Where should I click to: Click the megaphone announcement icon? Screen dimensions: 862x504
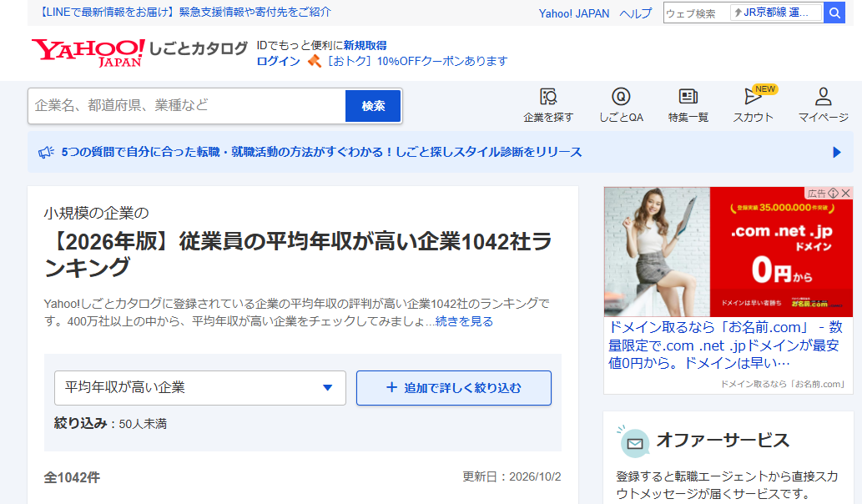click(x=46, y=152)
